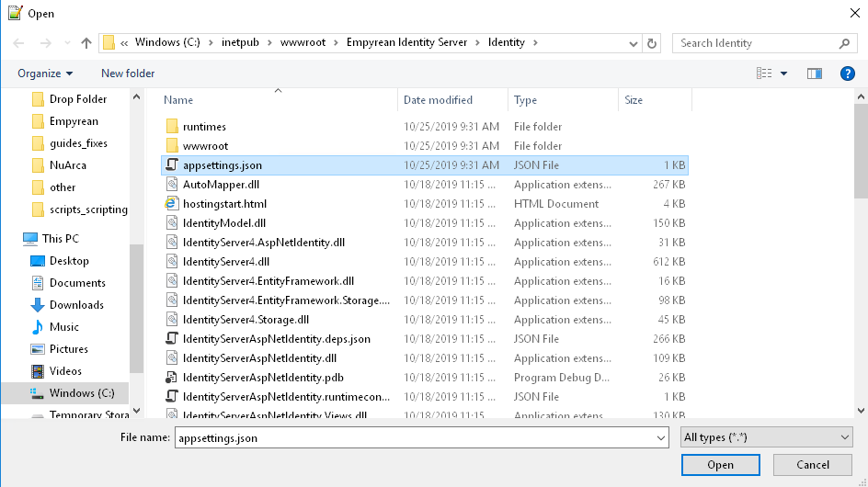Viewport: 868px width, 487px height.
Task: Select IdentityServer4.EntityFramework.dll file
Action: [x=268, y=281]
